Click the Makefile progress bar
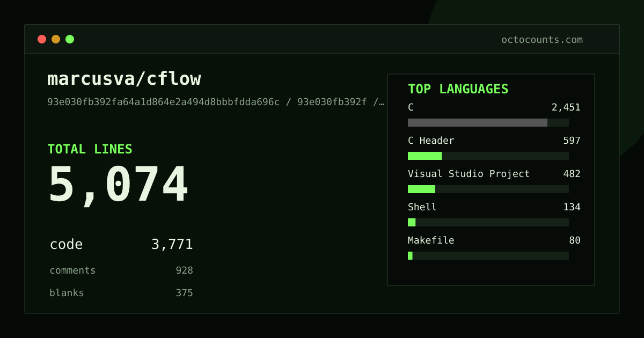Viewport: 644px width, 338px height. click(488, 255)
